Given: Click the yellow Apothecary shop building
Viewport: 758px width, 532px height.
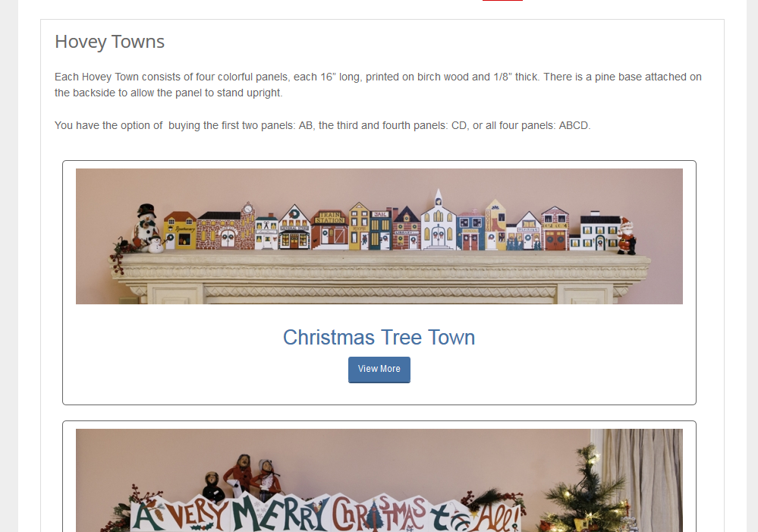Looking at the screenshot, I should pyautogui.click(x=181, y=231).
